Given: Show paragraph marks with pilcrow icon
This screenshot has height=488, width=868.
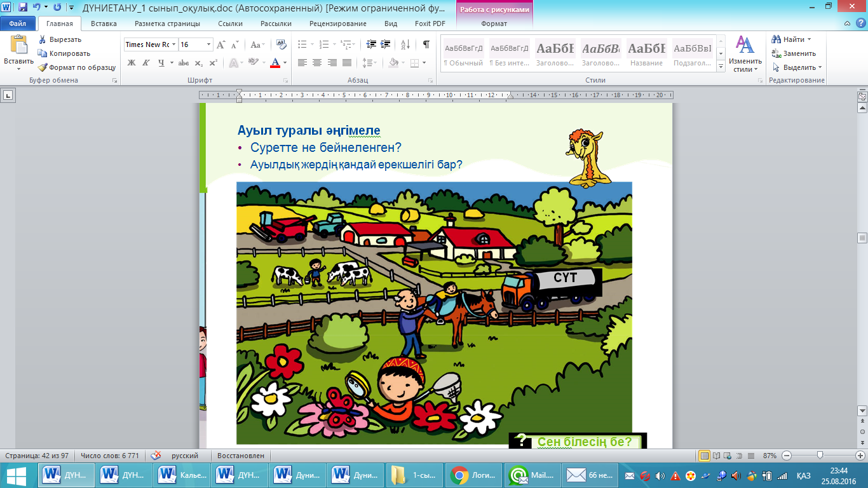Looking at the screenshot, I should pyautogui.click(x=426, y=44).
